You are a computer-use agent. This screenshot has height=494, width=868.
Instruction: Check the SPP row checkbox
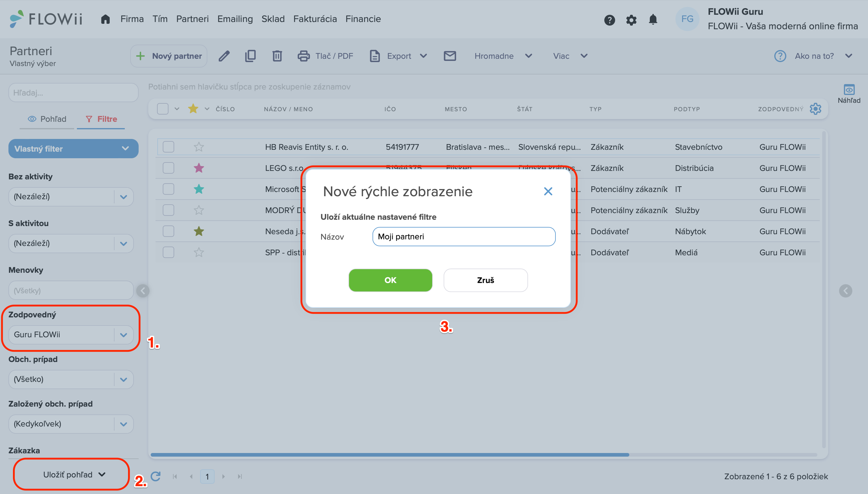tap(168, 253)
